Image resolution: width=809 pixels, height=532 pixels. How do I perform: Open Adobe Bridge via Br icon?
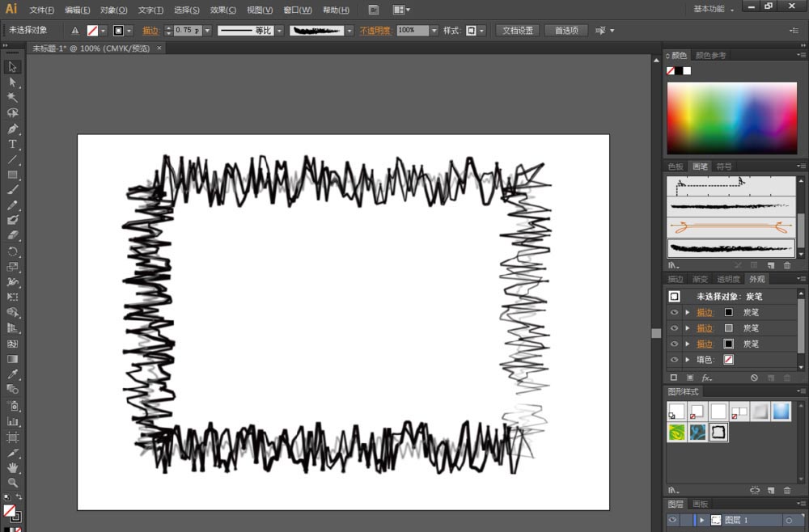click(x=374, y=10)
